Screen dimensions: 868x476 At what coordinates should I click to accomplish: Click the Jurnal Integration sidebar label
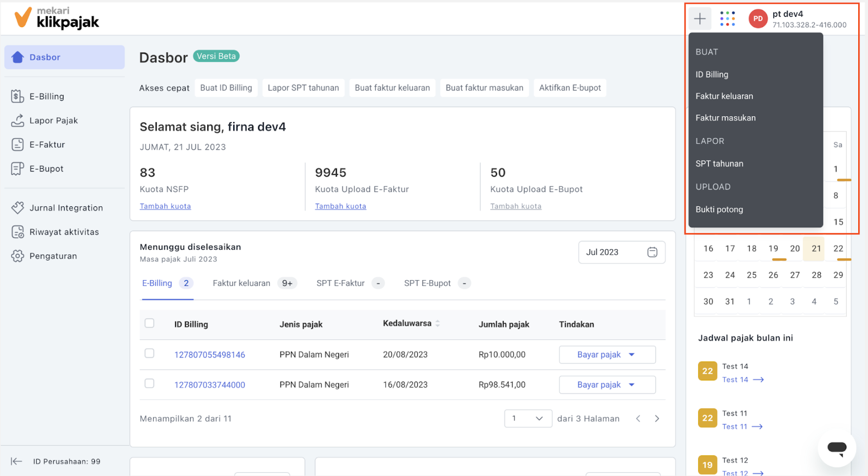tap(66, 208)
